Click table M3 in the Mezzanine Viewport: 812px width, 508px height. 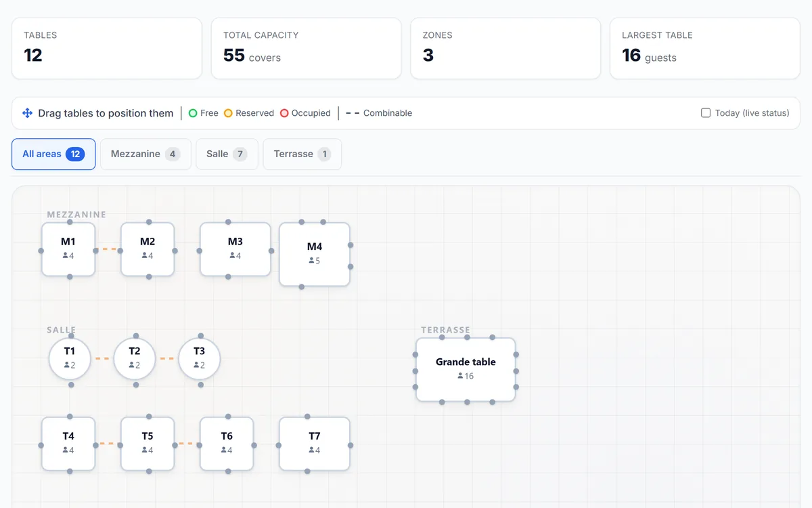pos(235,249)
